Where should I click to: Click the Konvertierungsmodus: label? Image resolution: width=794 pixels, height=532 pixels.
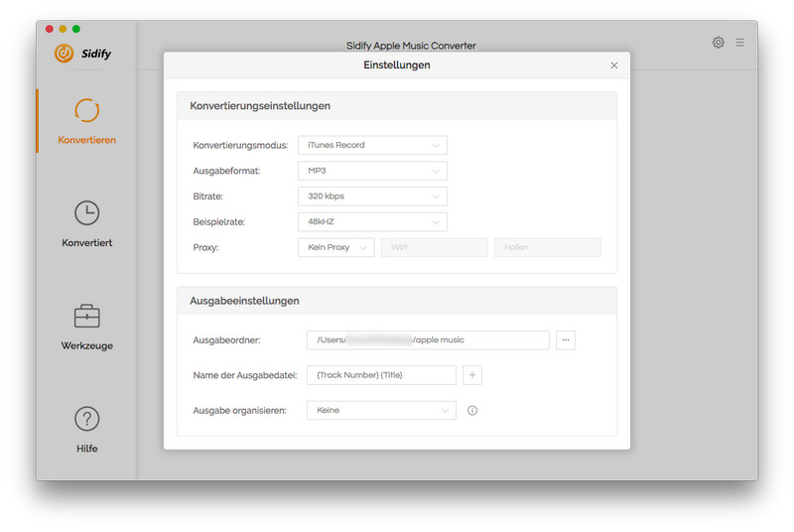[x=240, y=145]
